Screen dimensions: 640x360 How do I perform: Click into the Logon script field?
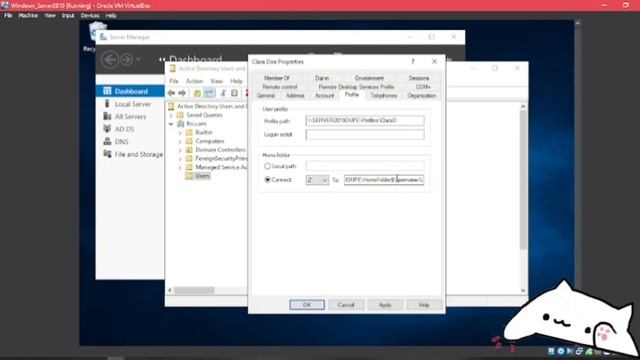coord(365,134)
